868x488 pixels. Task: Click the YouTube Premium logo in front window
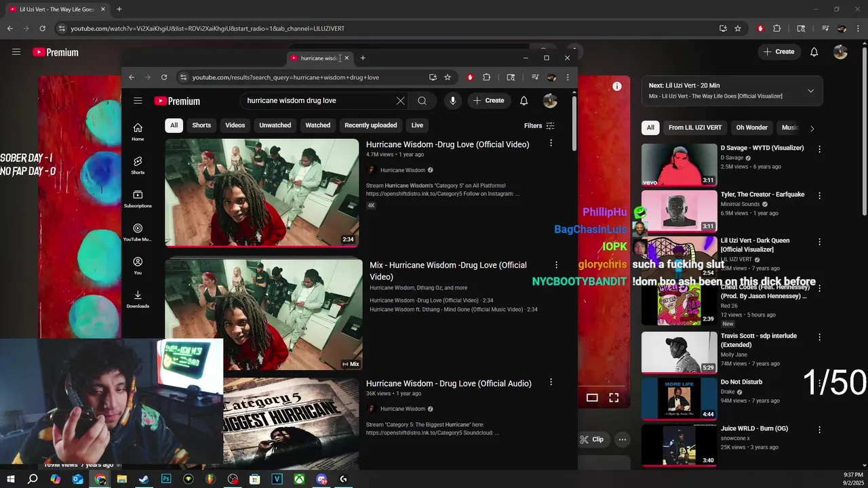pyautogui.click(x=177, y=101)
